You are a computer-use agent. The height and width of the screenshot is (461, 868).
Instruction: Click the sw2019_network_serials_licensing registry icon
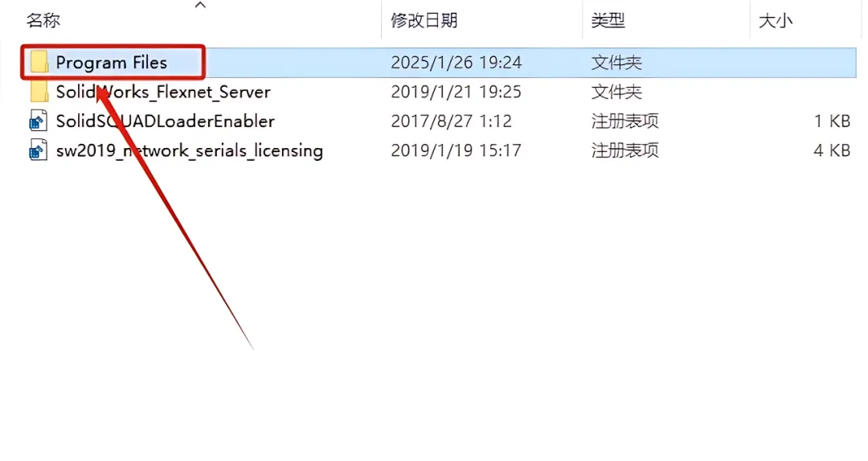39,150
